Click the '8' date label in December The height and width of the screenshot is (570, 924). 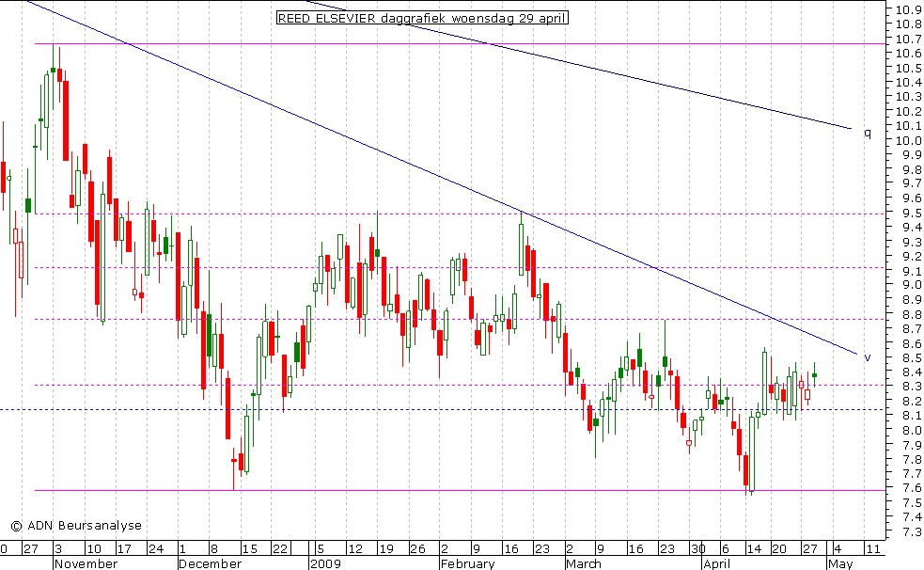point(214,548)
